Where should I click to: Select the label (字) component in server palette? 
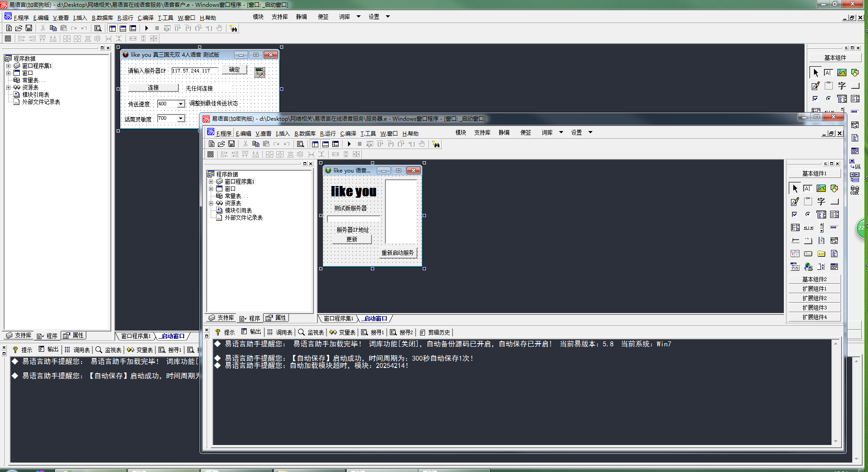click(821, 202)
